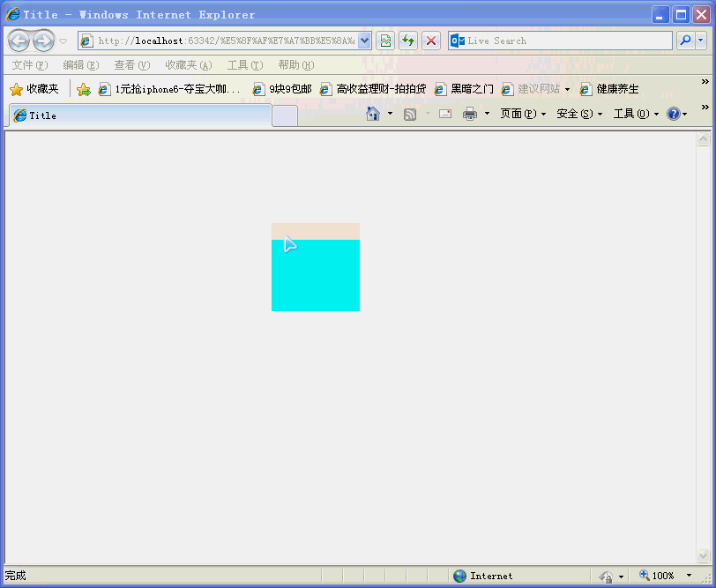Viewport: 716px width, 588px height.
Task: Click the Refresh page icon
Action: point(408,41)
